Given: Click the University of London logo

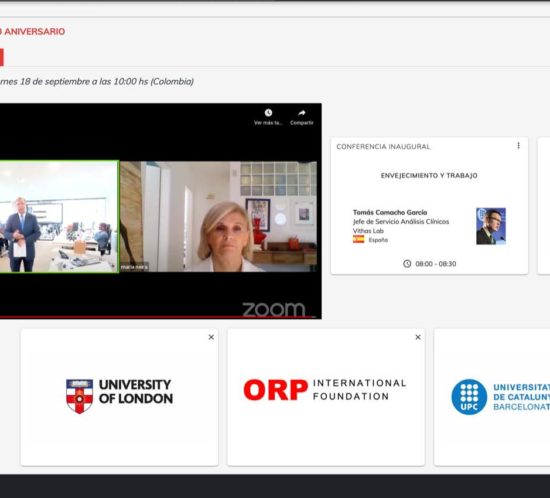Looking at the screenshot, I should coord(119,396).
